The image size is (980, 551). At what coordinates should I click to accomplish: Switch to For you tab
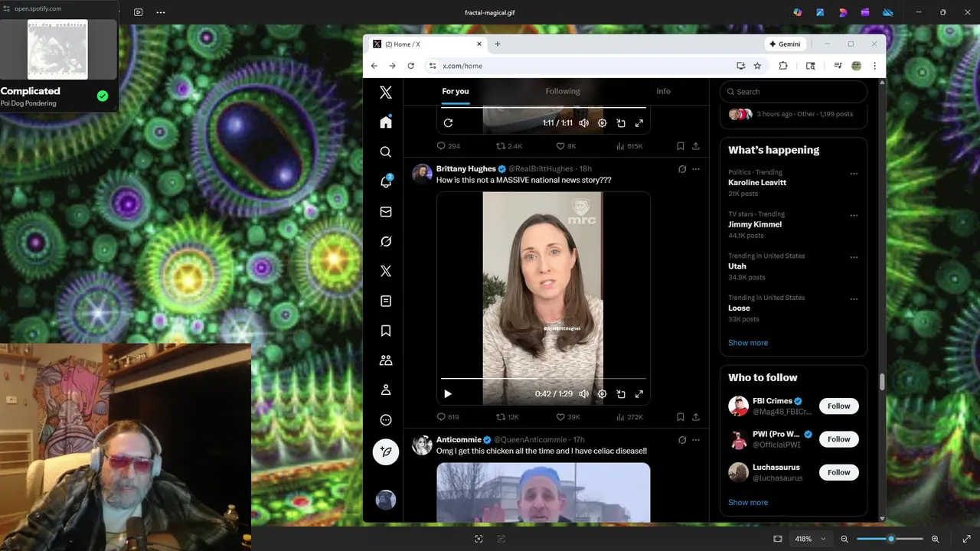pyautogui.click(x=455, y=91)
